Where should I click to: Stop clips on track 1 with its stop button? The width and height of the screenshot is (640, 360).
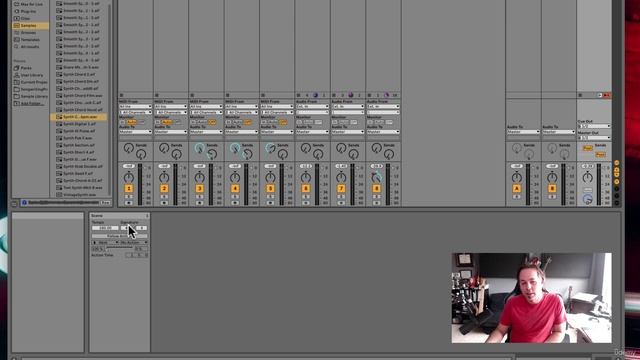[x=121, y=95]
